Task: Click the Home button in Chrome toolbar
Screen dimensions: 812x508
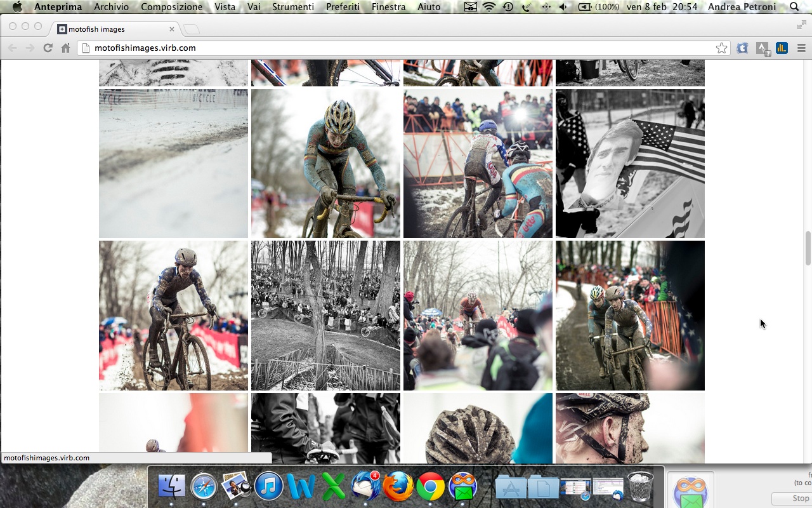Action: click(x=65, y=48)
